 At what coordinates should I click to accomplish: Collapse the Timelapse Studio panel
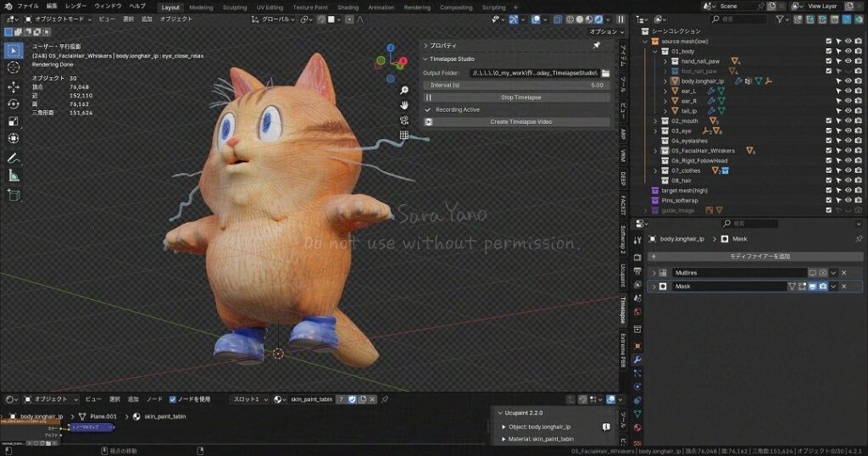click(x=426, y=59)
